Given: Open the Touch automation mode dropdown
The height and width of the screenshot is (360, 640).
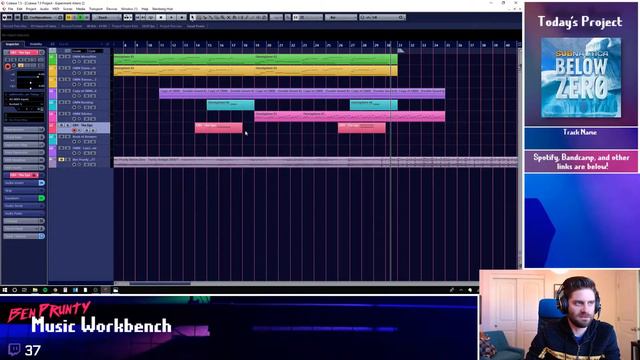Looking at the screenshot, I should tap(106, 18).
